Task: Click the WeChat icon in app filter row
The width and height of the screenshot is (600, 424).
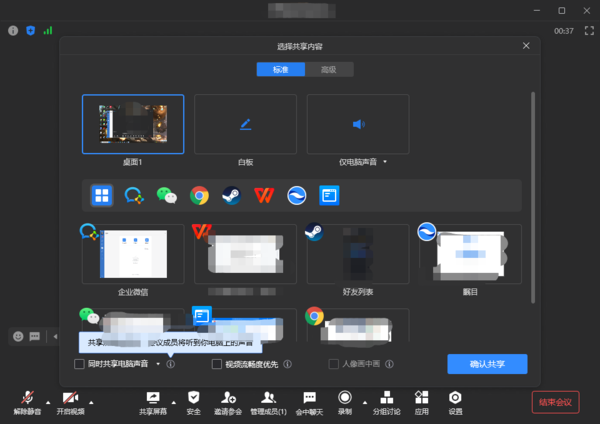Action: [166, 196]
